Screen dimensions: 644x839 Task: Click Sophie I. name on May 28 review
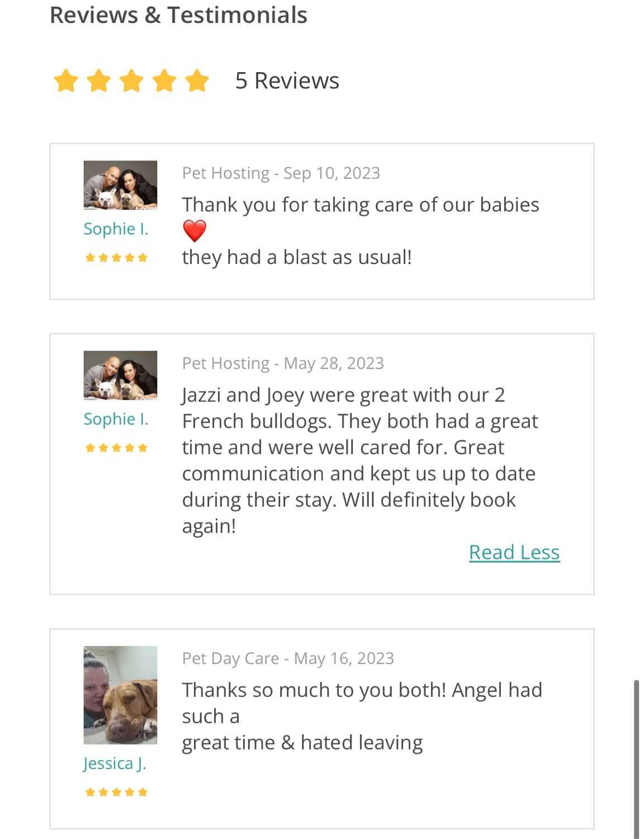coord(116,419)
